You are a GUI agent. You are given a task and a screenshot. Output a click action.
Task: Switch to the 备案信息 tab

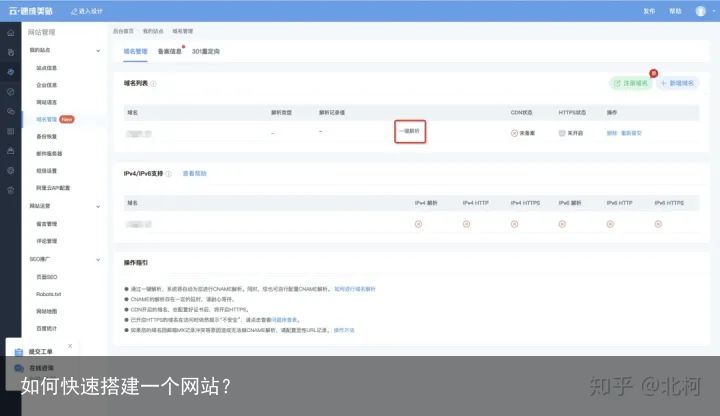[170, 51]
